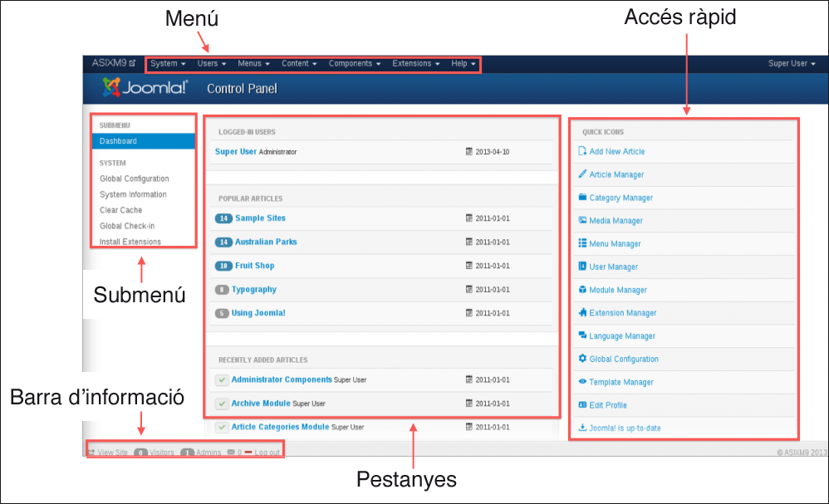829x504 pixels.
Task: Toggle published check for Article Categories Module
Action: pos(222,427)
